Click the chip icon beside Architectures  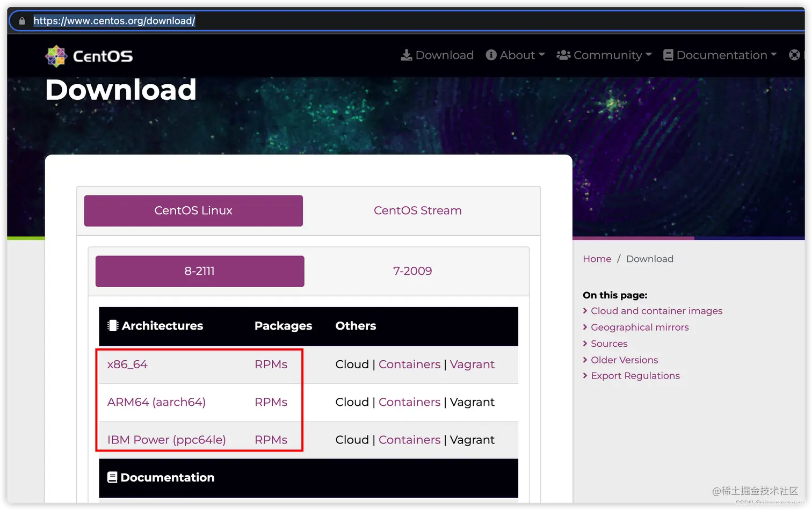click(113, 325)
